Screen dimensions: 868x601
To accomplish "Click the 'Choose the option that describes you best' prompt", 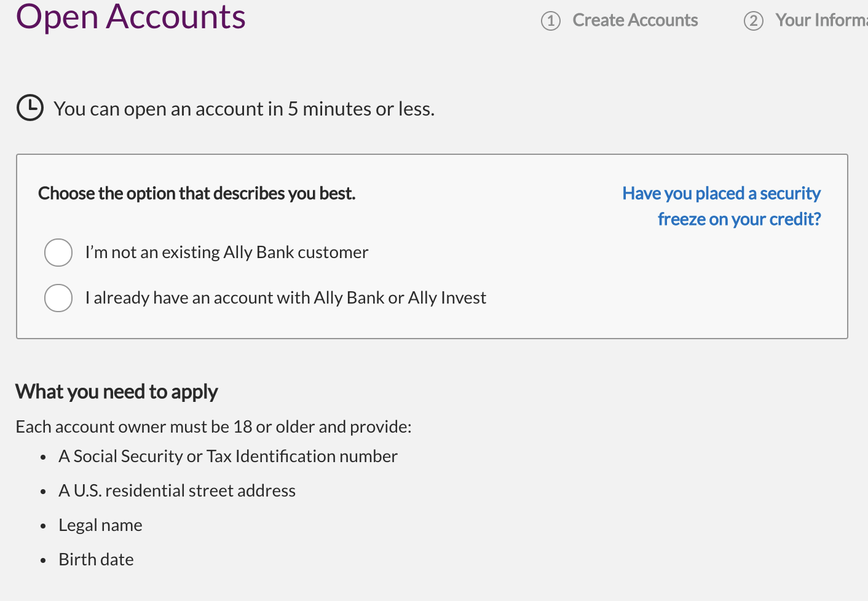I will pos(197,194).
